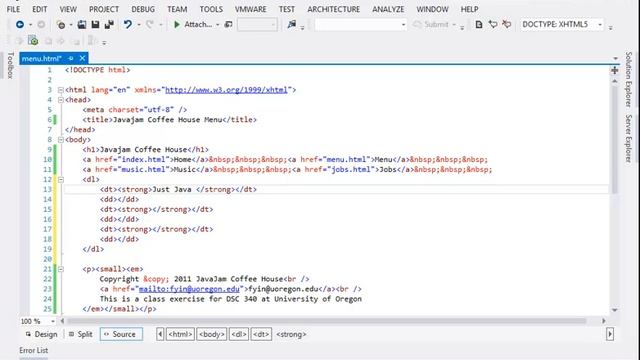Click the vertical editor scrollbar thumb

pos(615,141)
